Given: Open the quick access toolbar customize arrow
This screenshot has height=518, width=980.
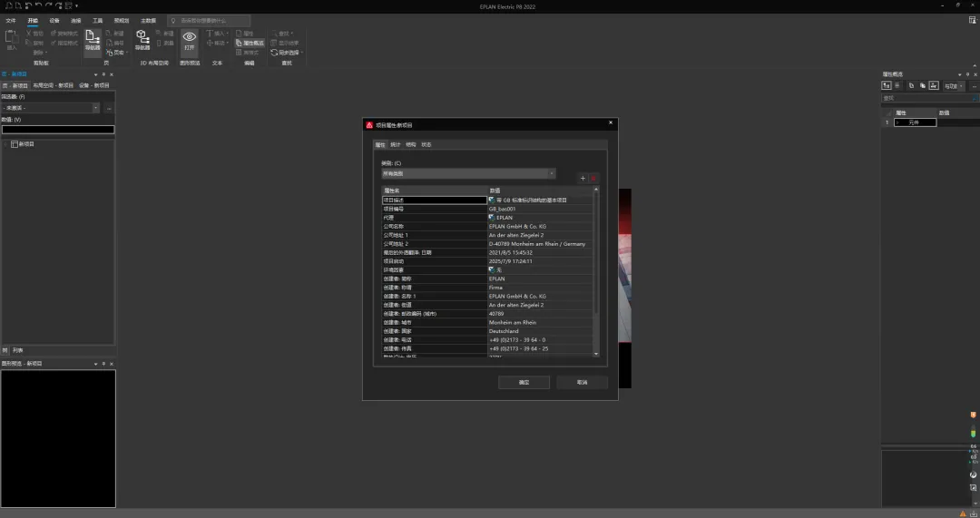Looking at the screenshot, I should click(76, 6).
